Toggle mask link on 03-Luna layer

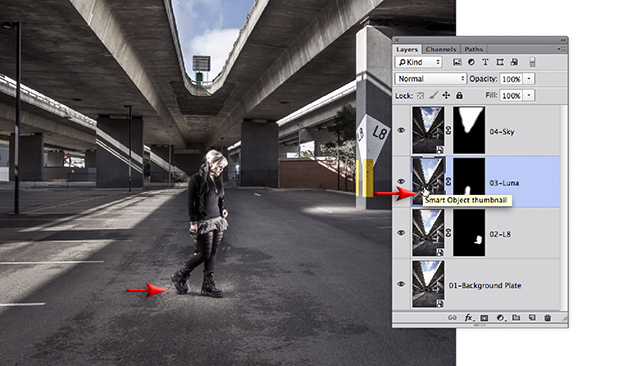[448, 181]
